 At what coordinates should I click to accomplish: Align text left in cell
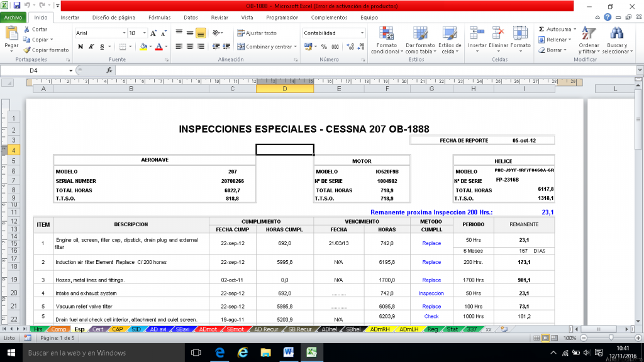click(x=179, y=47)
